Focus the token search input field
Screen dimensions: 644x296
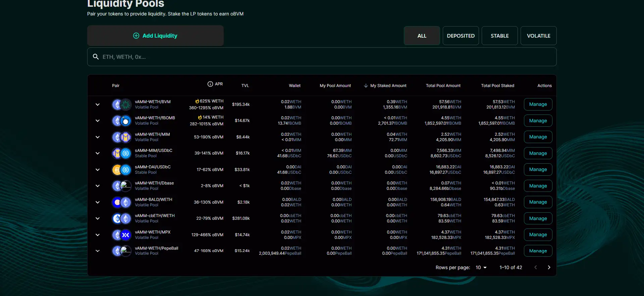(x=322, y=57)
